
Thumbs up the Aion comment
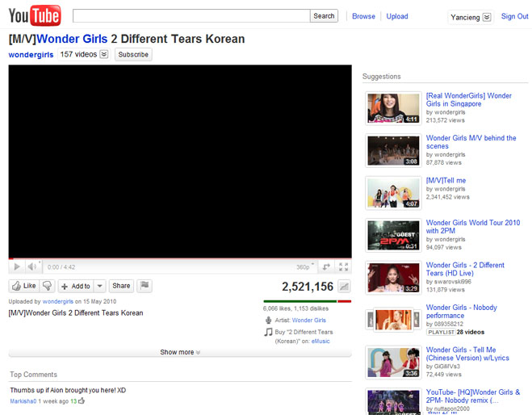tap(82, 400)
